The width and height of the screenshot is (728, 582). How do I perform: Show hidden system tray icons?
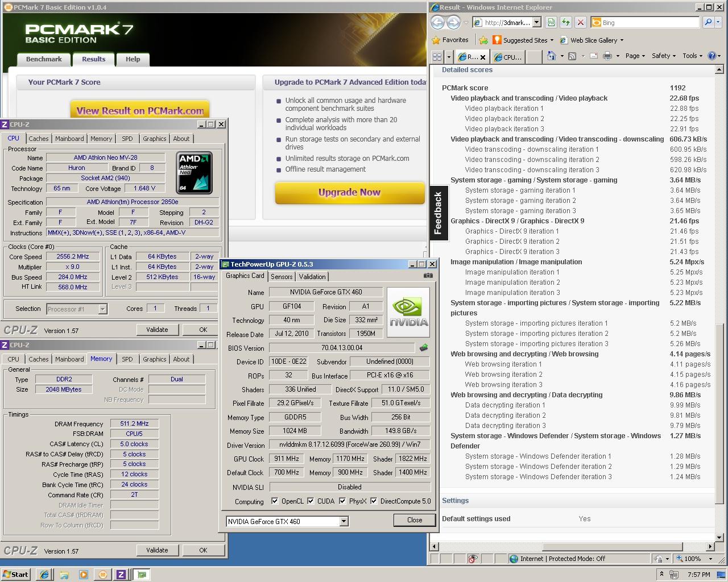[661, 574]
